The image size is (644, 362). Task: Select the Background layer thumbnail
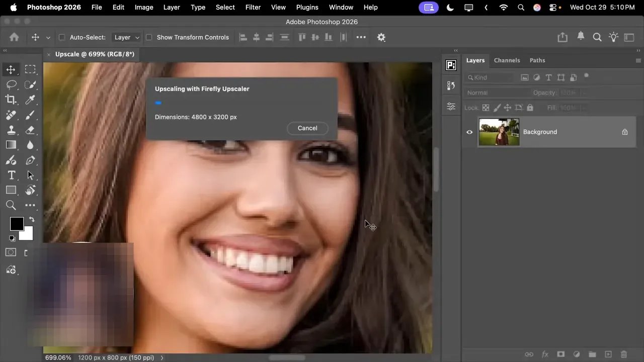point(499,132)
